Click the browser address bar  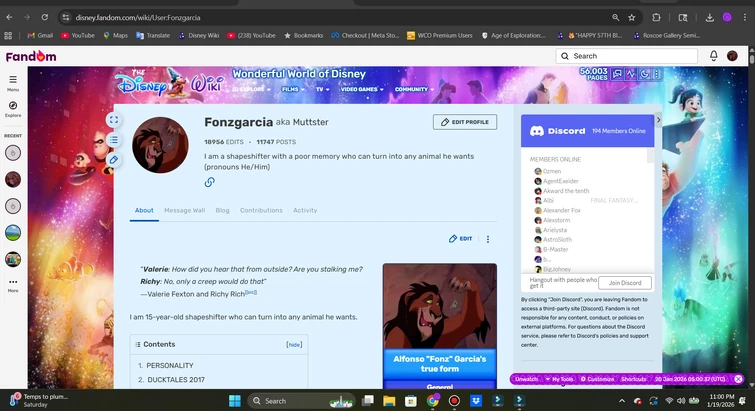point(337,17)
